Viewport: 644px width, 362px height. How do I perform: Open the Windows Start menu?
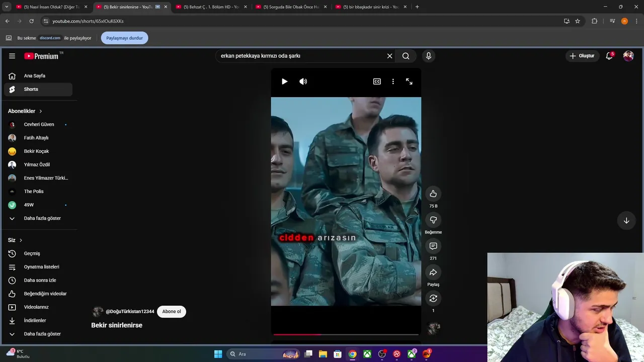(x=218, y=354)
